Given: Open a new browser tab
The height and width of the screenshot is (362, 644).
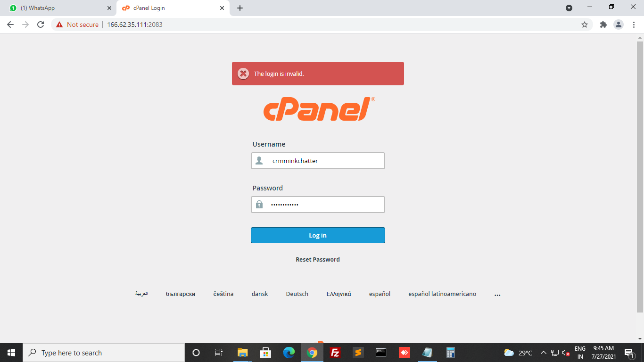Looking at the screenshot, I should coord(240,8).
